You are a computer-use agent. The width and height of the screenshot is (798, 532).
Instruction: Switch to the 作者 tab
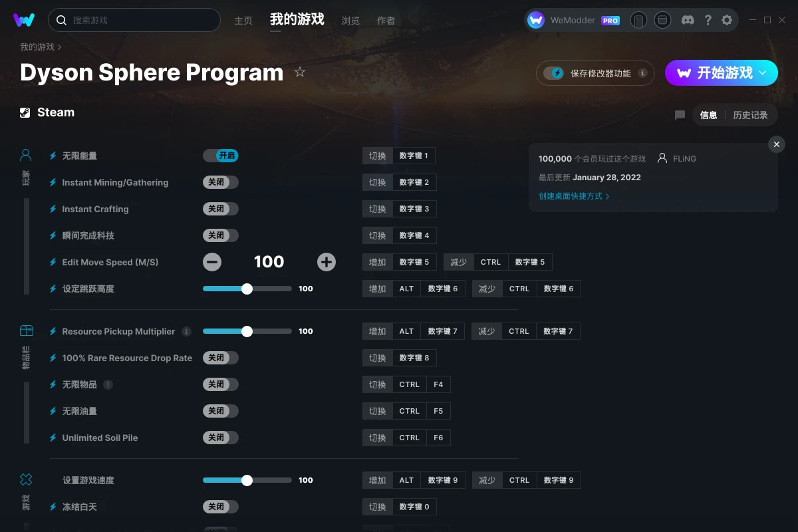pyautogui.click(x=386, y=21)
